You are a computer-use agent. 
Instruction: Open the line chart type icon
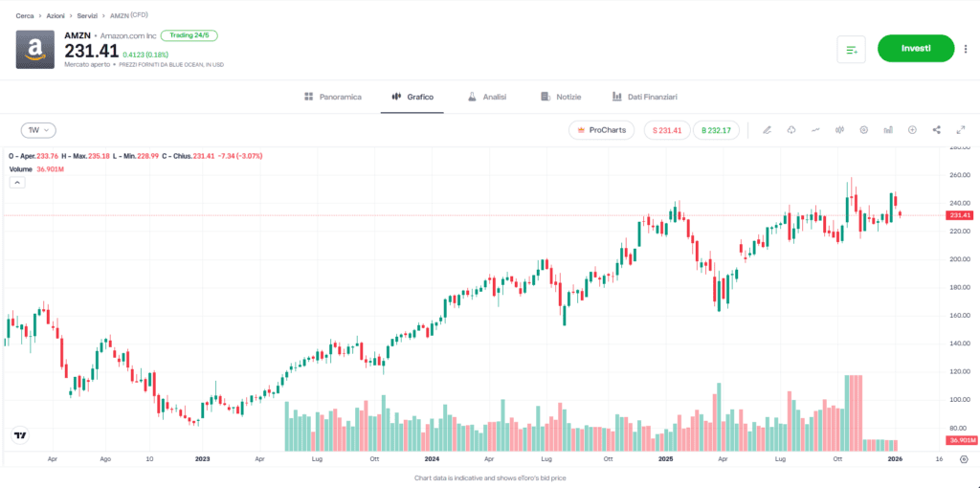tap(815, 130)
